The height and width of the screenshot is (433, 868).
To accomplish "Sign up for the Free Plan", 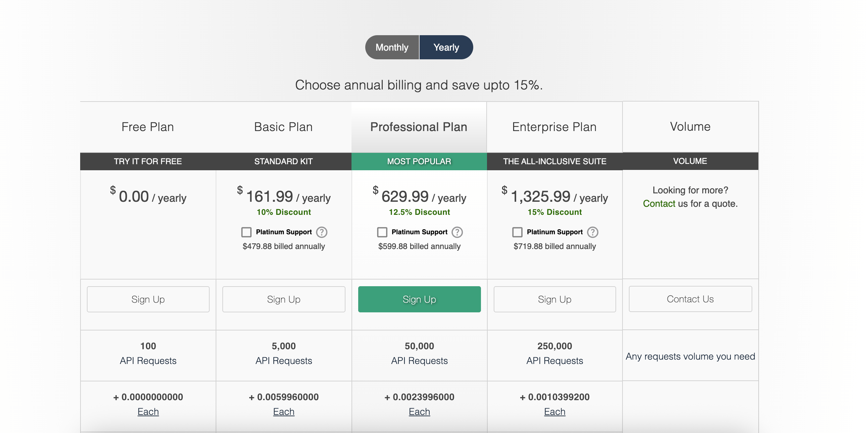I will pos(148,299).
